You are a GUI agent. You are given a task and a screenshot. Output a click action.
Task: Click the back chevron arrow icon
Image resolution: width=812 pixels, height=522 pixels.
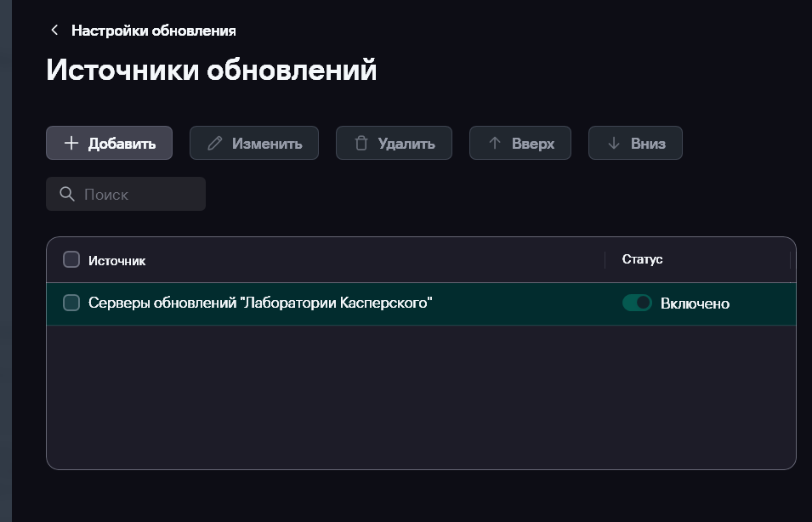point(54,31)
